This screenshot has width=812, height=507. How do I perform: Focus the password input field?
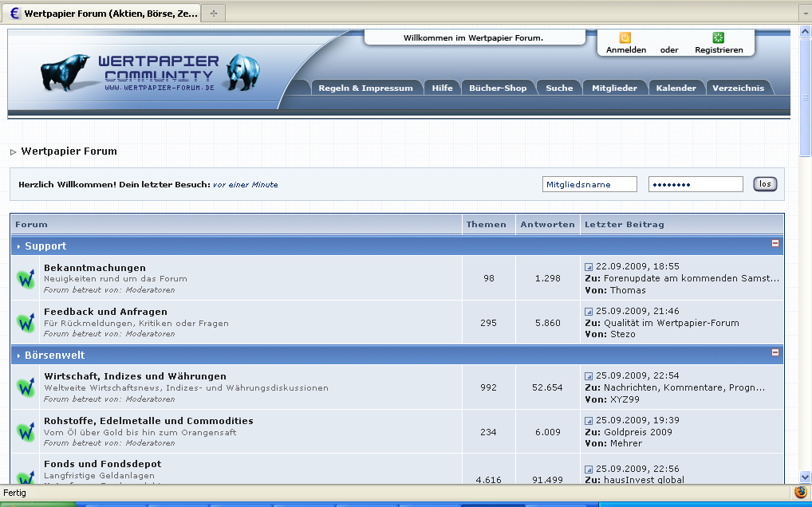tap(696, 184)
